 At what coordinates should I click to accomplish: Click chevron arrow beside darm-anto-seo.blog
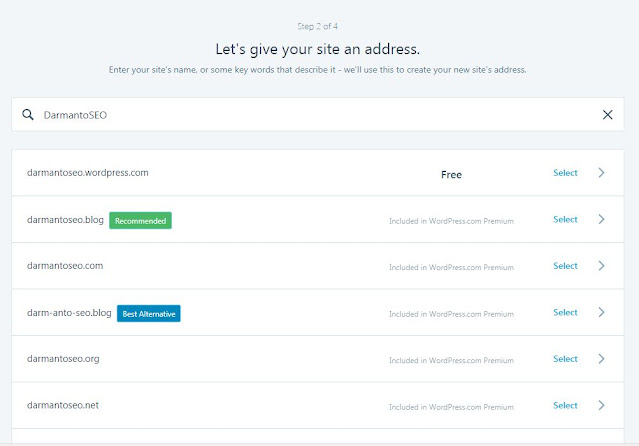tap(601, 312)
